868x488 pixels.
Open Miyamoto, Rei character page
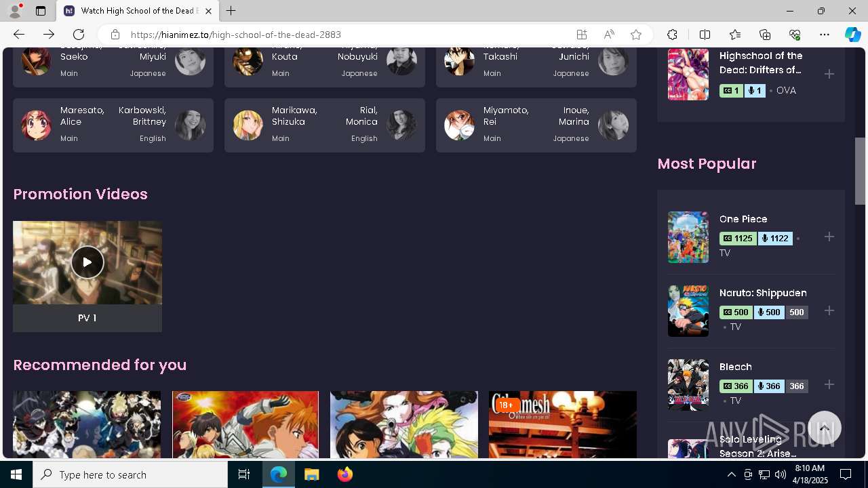(x=506, y=116)
